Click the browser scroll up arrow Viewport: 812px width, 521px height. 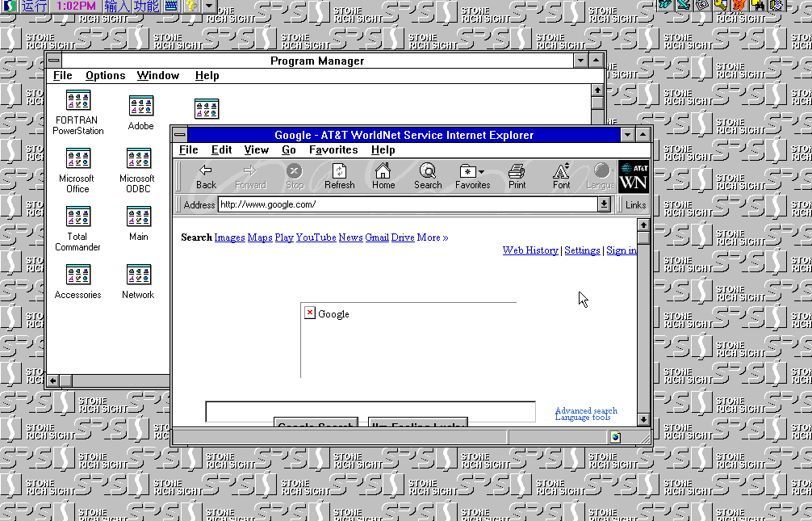pyautogui.click(x=643, y=225)
